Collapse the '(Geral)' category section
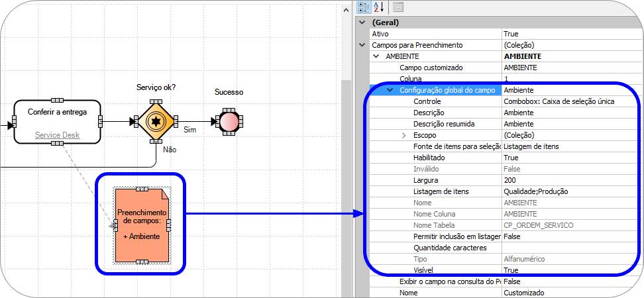 coord(362,23)
